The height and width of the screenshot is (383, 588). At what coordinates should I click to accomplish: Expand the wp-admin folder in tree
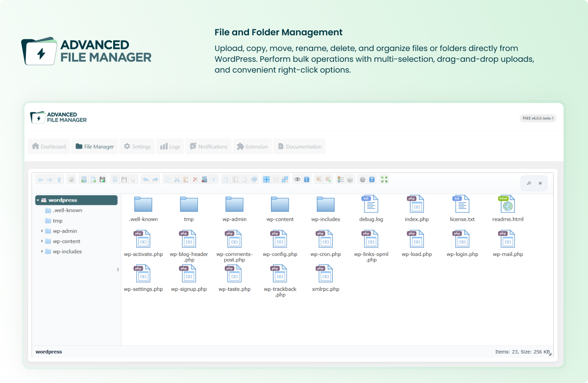(42, 231)
